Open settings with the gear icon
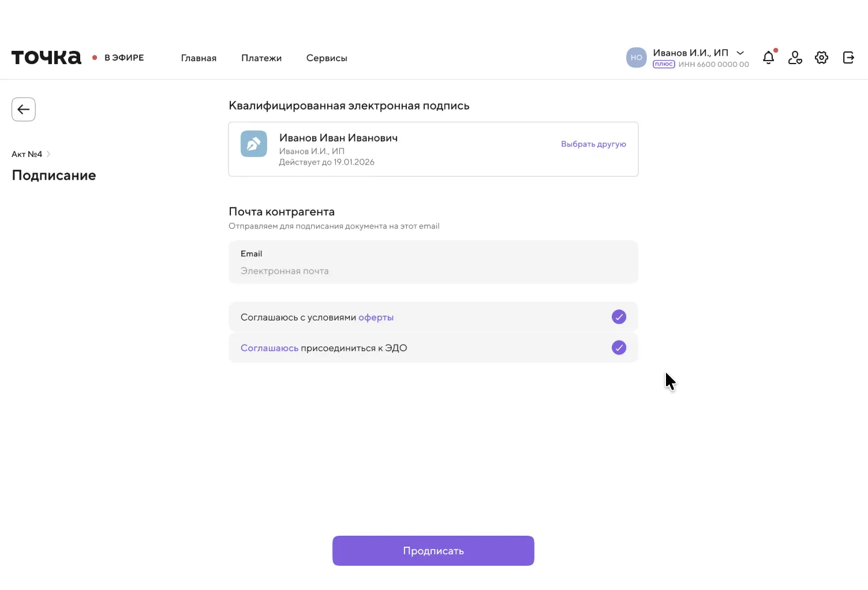This screenshot has height=590, width=868. click(x=821, y=58)
